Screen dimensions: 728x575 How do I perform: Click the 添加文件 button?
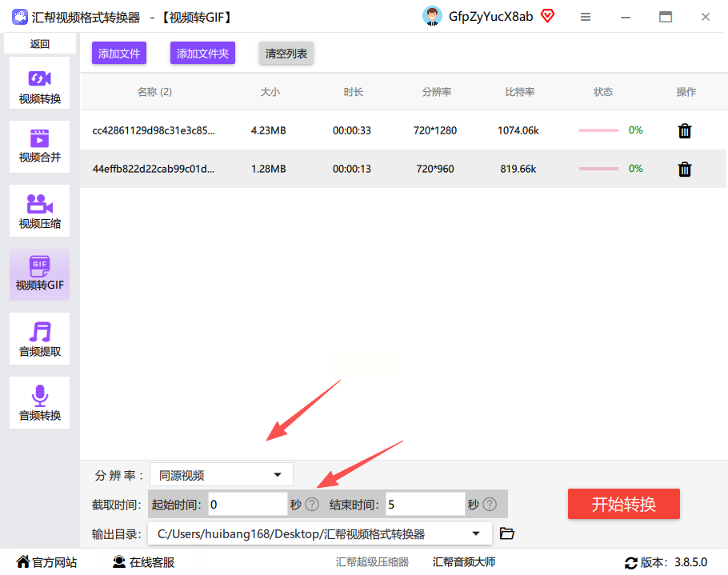tap(119, 54)
